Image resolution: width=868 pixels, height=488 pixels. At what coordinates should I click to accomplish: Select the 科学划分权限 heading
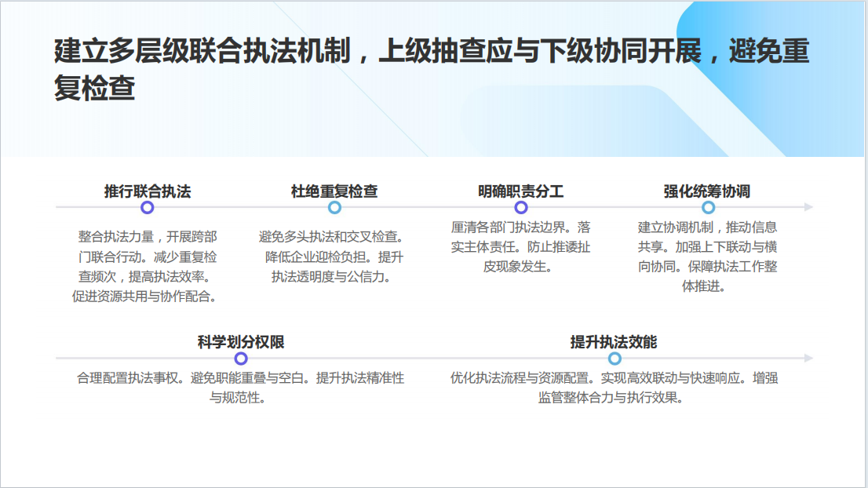[241, 342]
